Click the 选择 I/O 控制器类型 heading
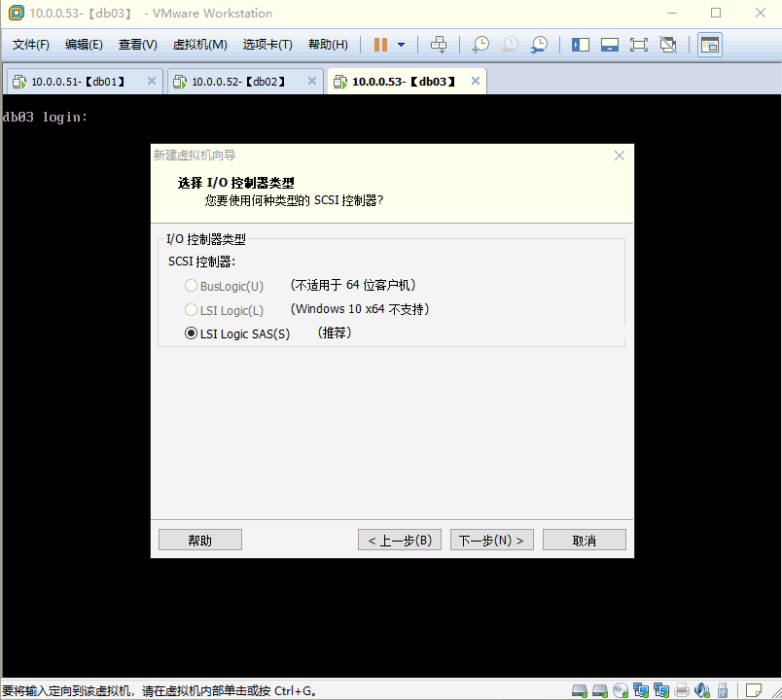This screenshot has height=700, width=782. coord(236,183)
